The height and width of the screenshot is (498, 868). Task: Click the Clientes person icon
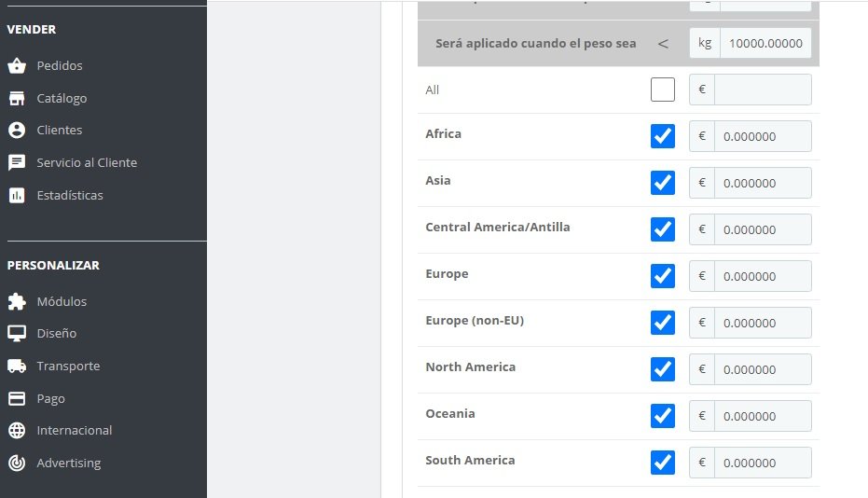coord(17,131)
